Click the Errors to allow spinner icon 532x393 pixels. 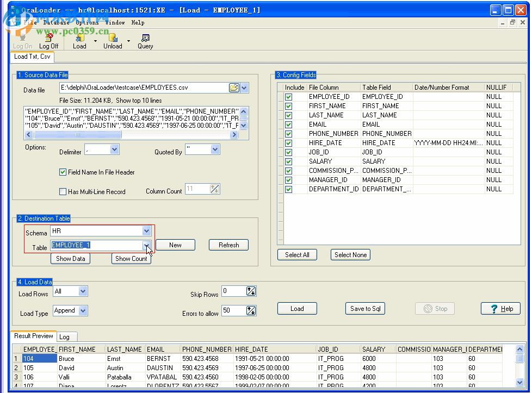pos(251,311)
